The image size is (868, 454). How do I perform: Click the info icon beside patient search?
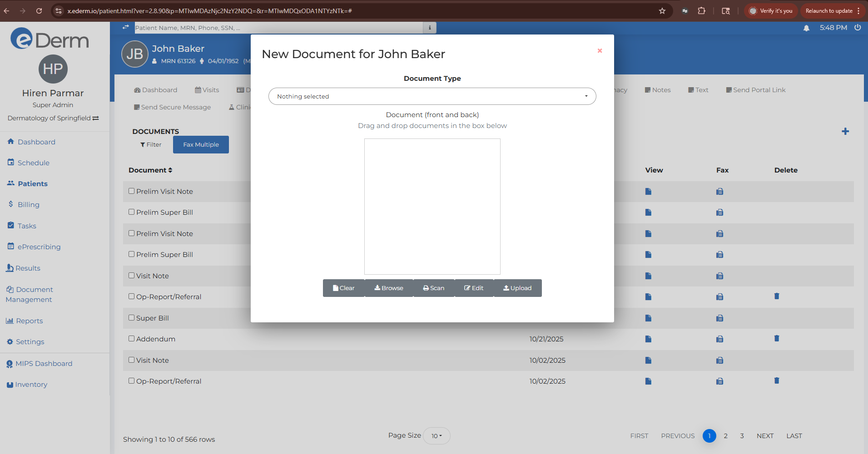430,28
